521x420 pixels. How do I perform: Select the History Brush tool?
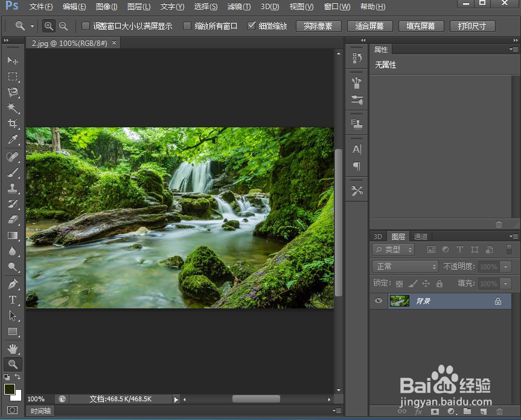pos(13,204)
